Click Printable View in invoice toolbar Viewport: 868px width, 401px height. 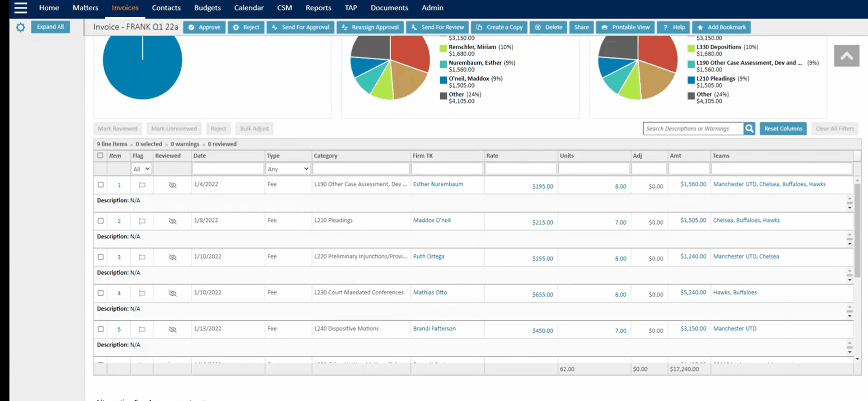coord(625,27)
